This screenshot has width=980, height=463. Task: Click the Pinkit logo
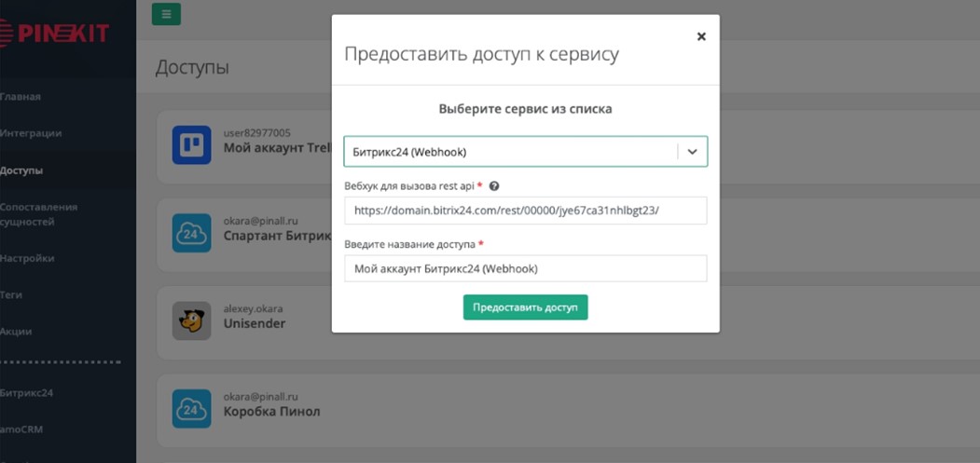tap(56, 34)
